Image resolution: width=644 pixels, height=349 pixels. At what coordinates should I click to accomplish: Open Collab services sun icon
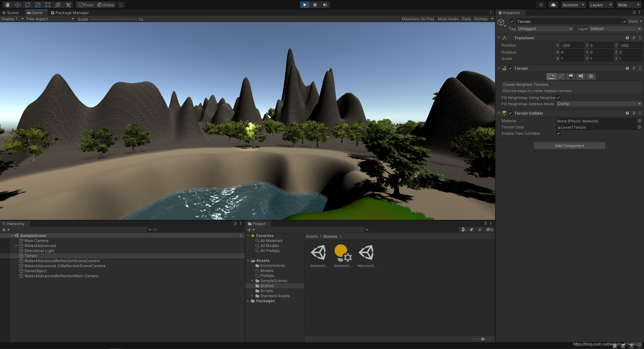coord(541,5)
